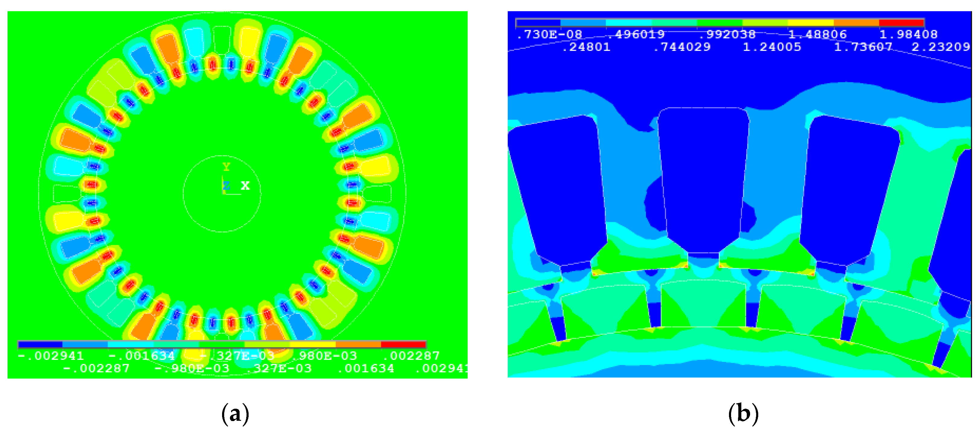
Task: Click the red segment of plot (b) legend
Action: [x=901, y=23]
